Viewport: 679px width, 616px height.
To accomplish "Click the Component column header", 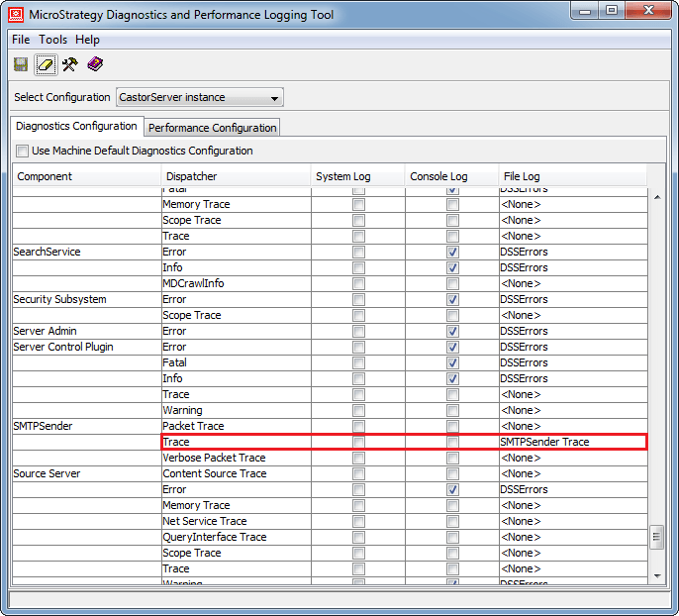I will pos(85,176).
